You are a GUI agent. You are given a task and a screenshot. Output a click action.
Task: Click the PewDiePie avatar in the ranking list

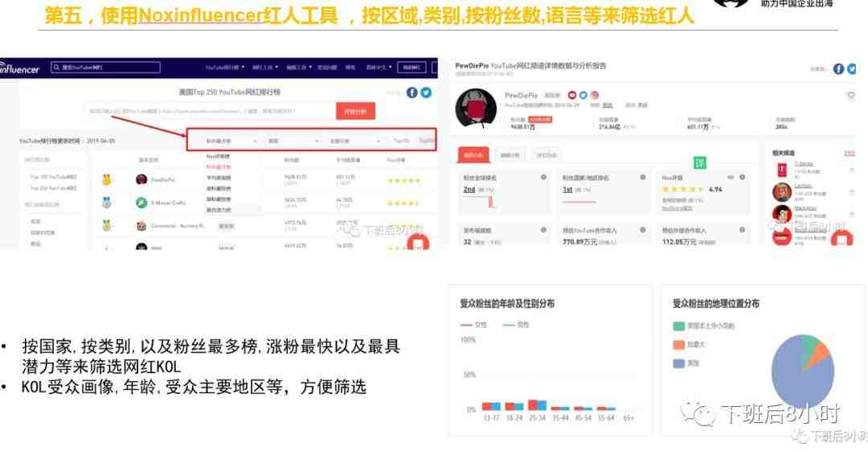click(x=141, y=179)
